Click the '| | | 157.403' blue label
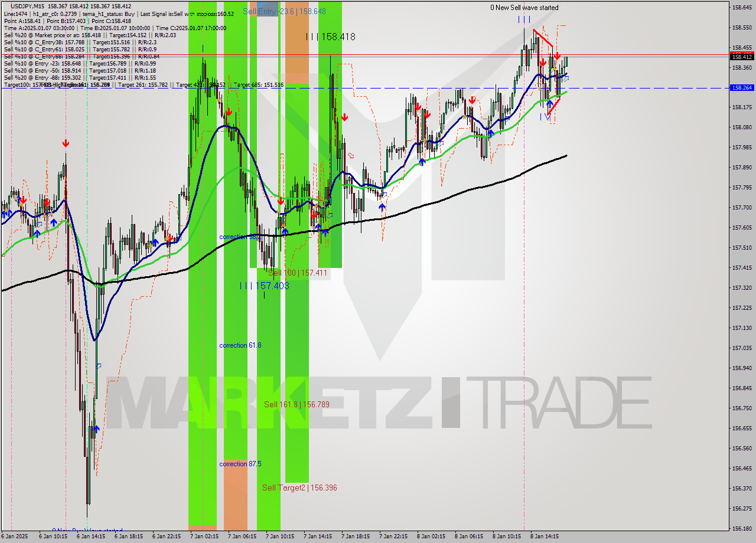The height and width of the screenshot is (543, 756). [x=265, y=286]
